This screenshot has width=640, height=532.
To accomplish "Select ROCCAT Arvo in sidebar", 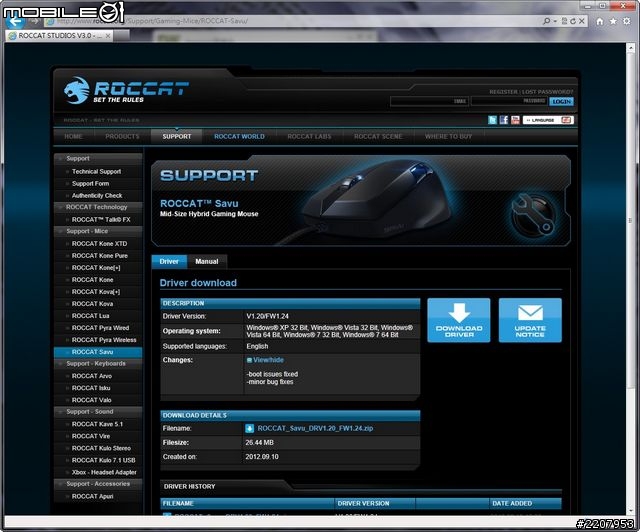I will tap(91, 376).
